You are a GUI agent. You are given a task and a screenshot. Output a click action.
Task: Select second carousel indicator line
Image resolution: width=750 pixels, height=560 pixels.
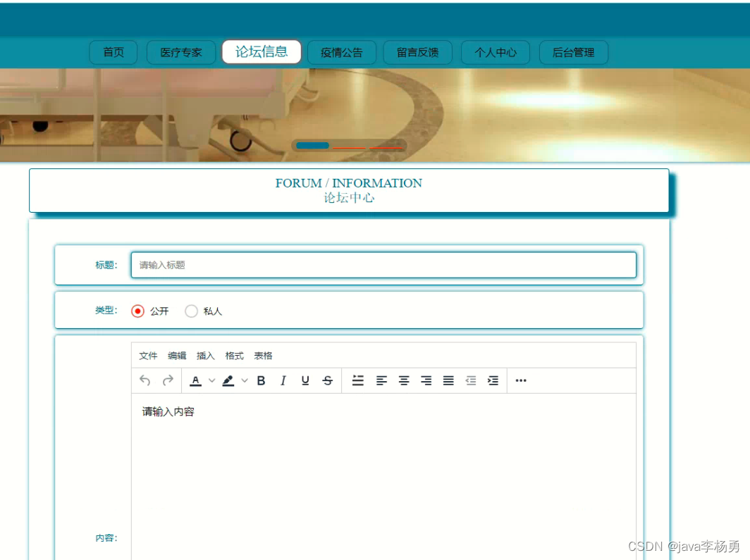(x=349, y=148)
